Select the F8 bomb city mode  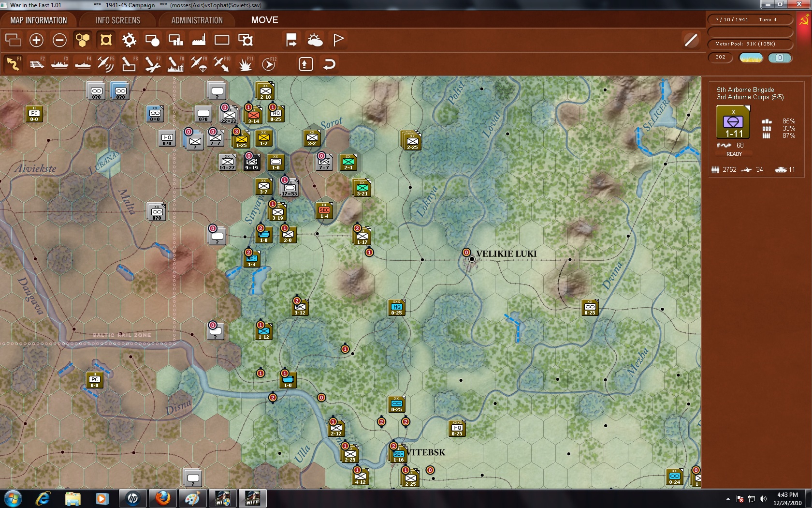tap(175, 64)
